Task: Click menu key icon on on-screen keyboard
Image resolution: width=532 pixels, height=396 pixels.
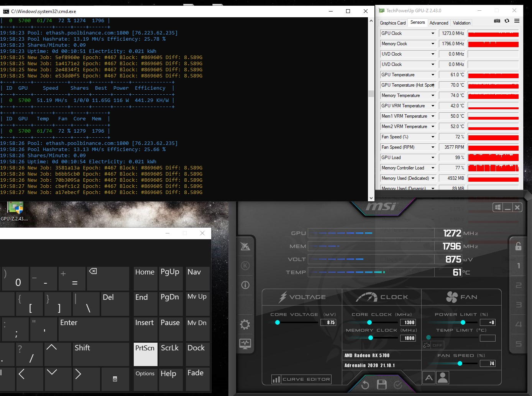Action: pyautogui.click(x=115, y=379)
